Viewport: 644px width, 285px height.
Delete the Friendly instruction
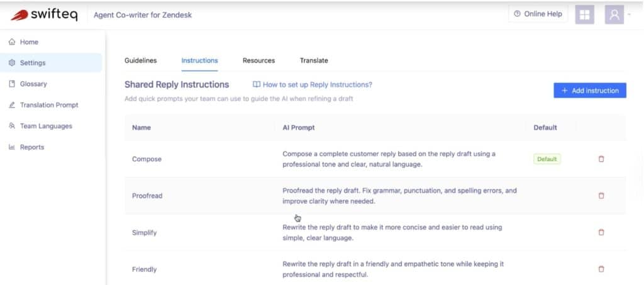pyautogui.click(x=601, y=269)
